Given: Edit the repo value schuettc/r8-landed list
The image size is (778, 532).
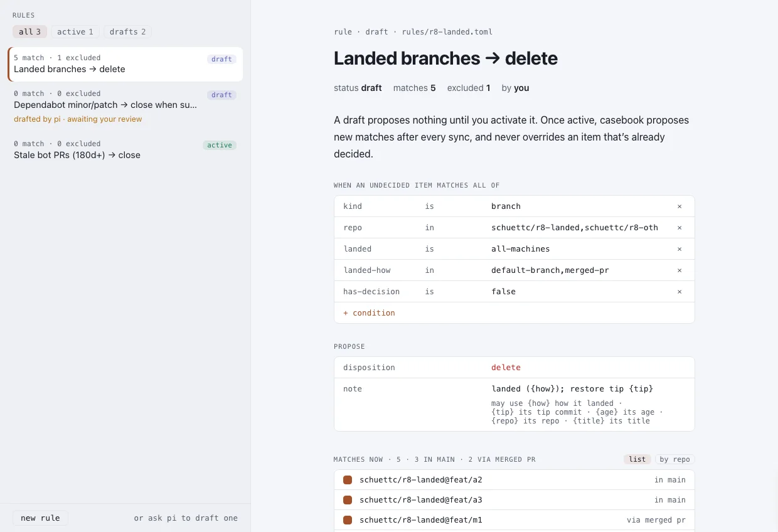Looking at the screenshot, I should click(x=575, y=228).
